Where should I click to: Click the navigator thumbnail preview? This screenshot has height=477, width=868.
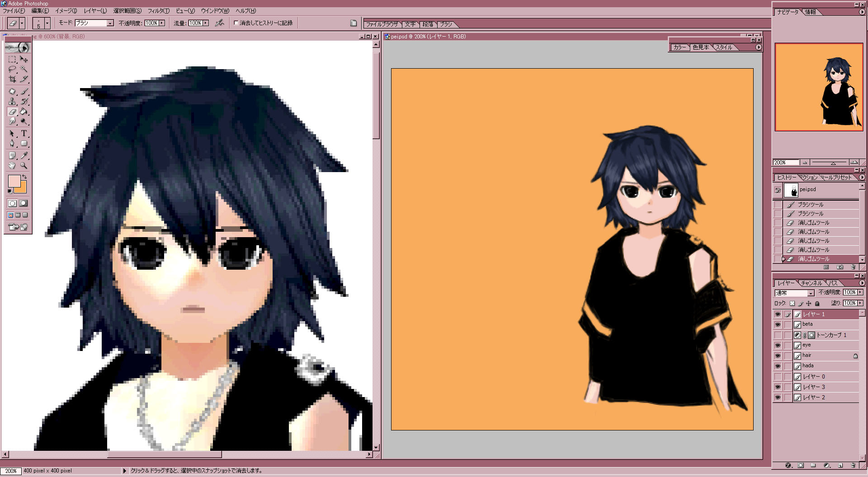819,87
